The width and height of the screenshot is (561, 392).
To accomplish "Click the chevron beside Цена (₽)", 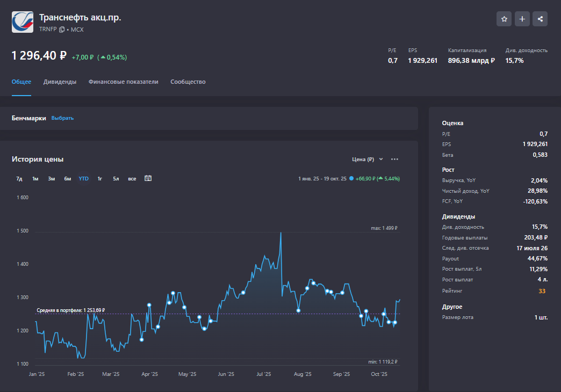I will pyautogui.click(x=381, y=159).
